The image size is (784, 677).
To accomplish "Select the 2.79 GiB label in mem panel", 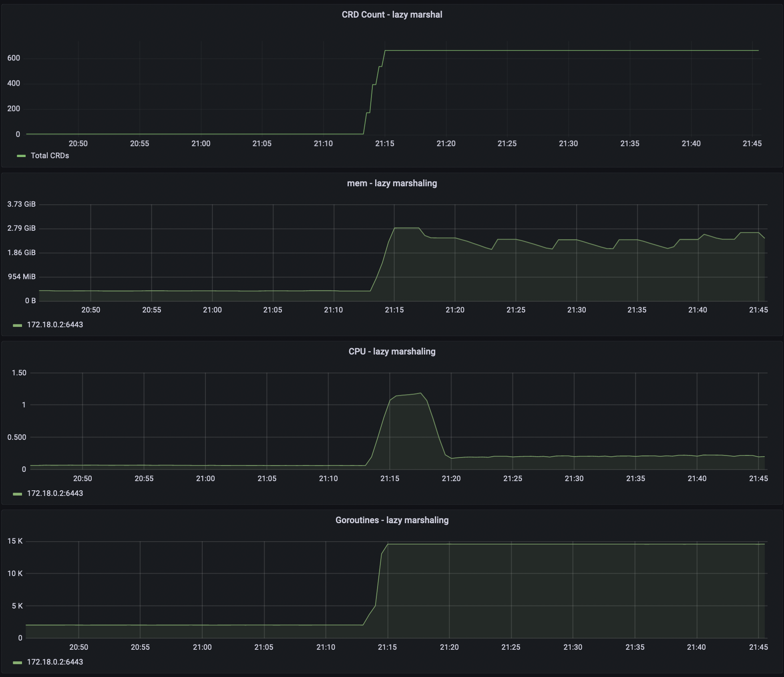I will [x=22, y=228].
